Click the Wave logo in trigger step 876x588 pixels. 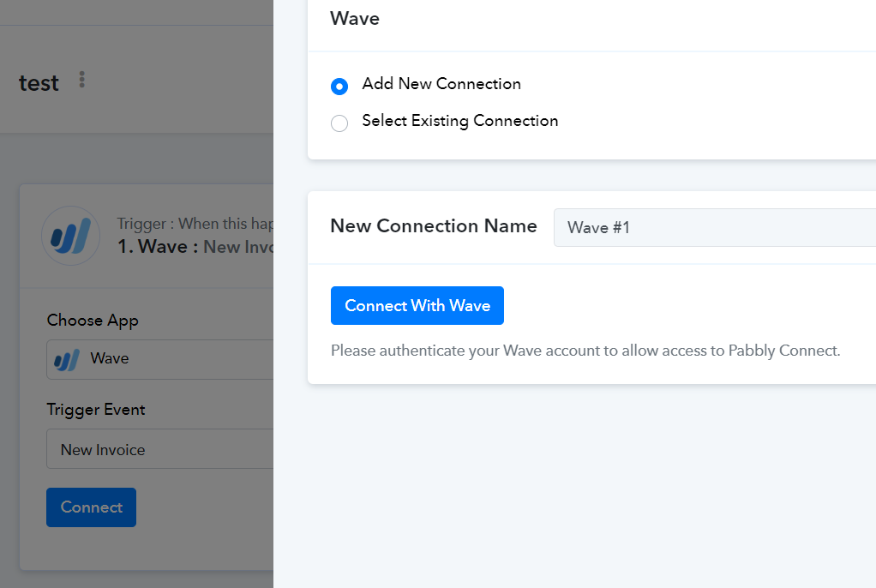[x=71, y=236]
